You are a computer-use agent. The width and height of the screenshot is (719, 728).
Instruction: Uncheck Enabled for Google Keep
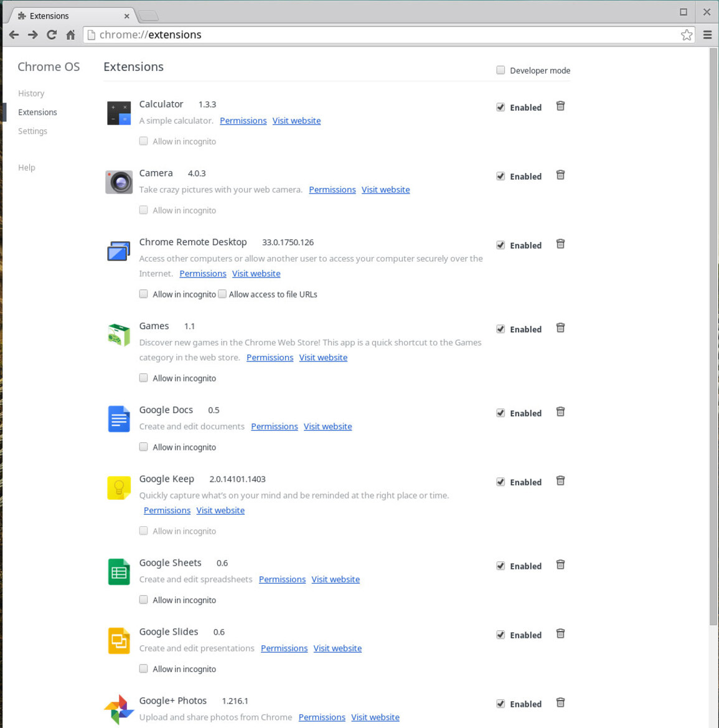pyautogui.click(x=500, y=482)
